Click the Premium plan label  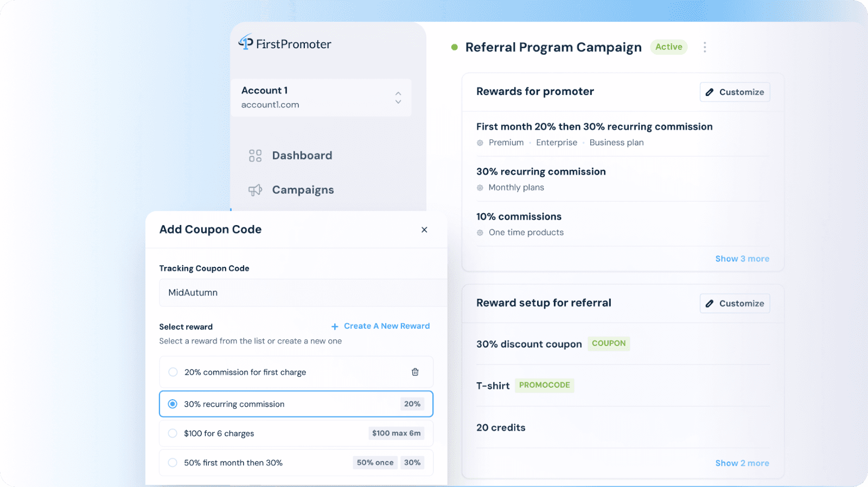click(x=506, y=143)
